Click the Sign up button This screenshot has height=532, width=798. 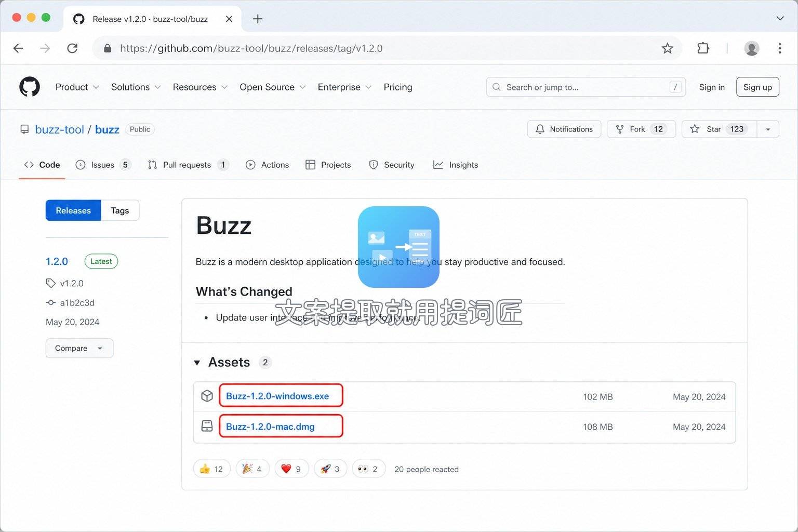click(757, 87)
